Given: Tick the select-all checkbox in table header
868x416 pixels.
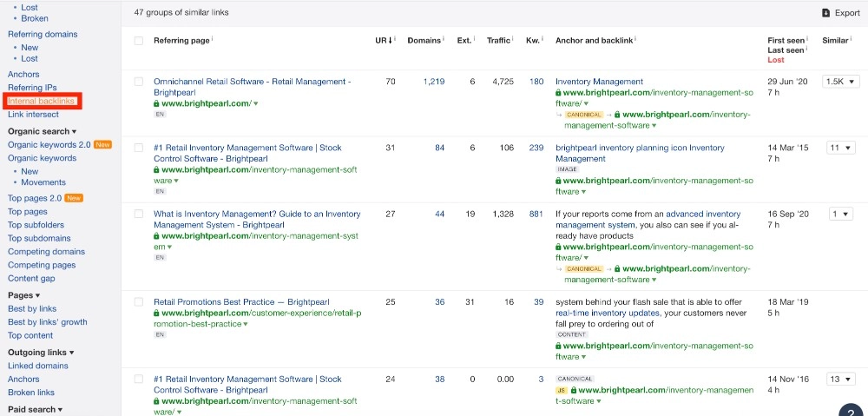Looking at the screenshot, I should (x=139, y=41).
